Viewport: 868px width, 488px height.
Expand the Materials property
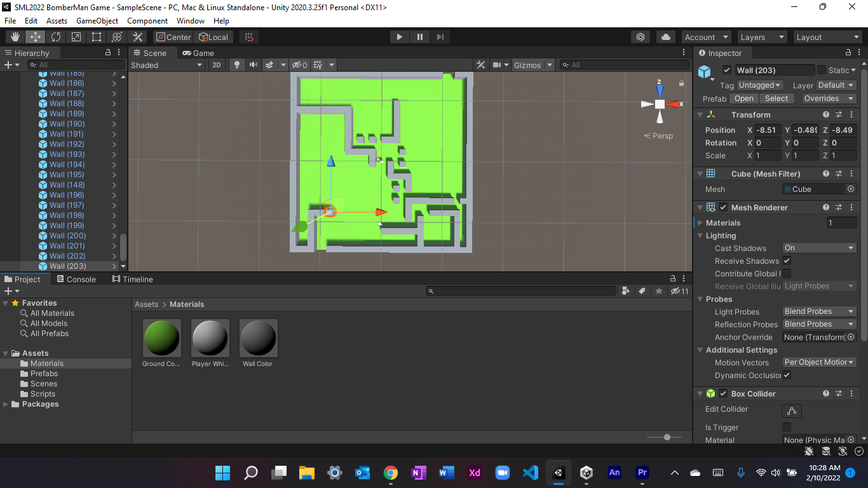click(700, 222)
